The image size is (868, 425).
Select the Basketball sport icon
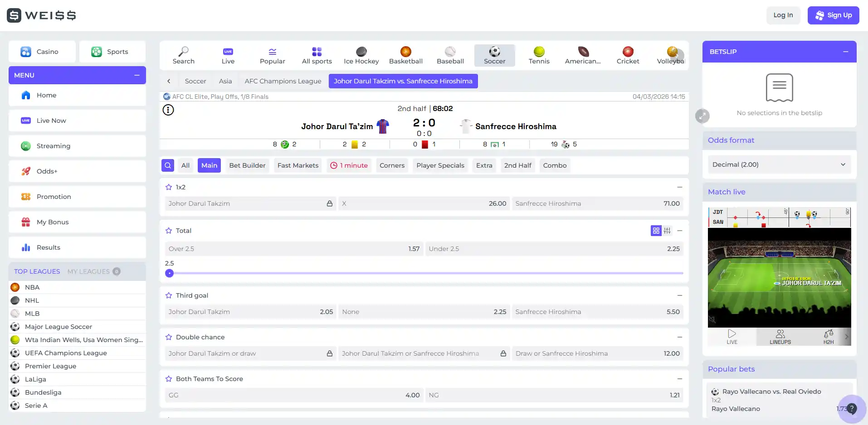tap(405, 55)
